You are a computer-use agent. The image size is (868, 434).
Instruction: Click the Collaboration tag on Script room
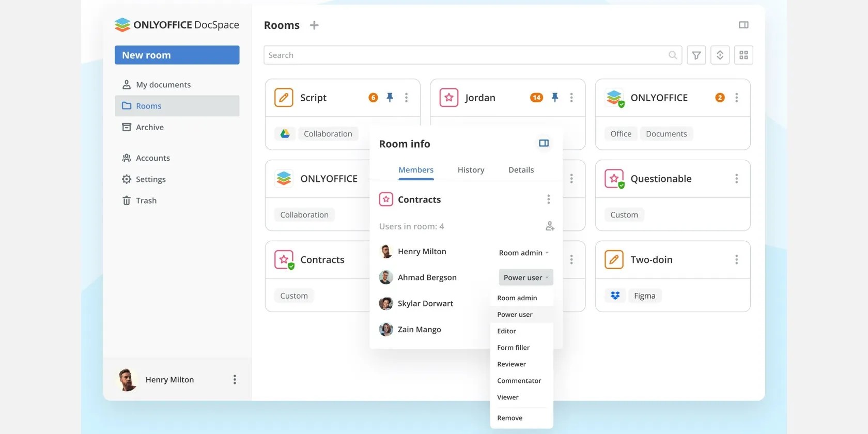328,134
